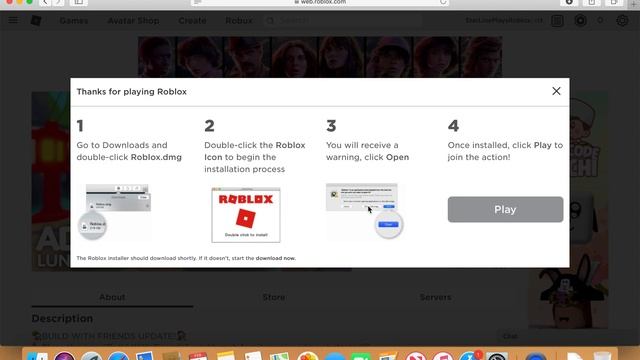640x360 pixels.
Task: Close the Thanks for playing Roblox dialog
Action: tap(556, 91)
